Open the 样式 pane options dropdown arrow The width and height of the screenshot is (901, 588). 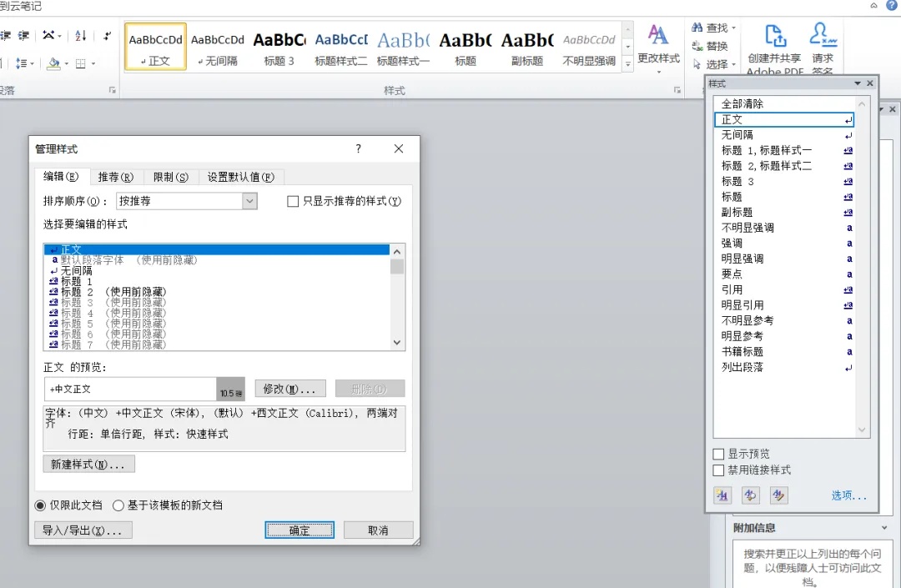click(x=858, y=83)
